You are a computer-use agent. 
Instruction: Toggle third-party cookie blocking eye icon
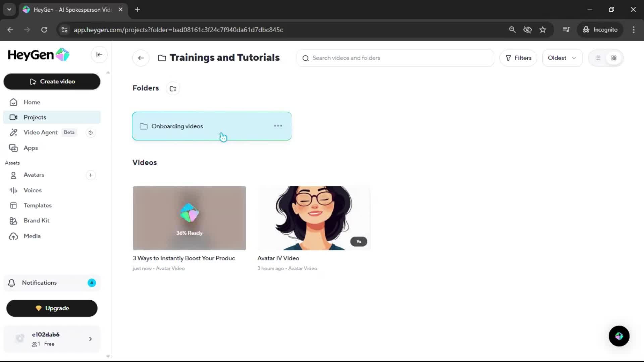click(527, 29)
